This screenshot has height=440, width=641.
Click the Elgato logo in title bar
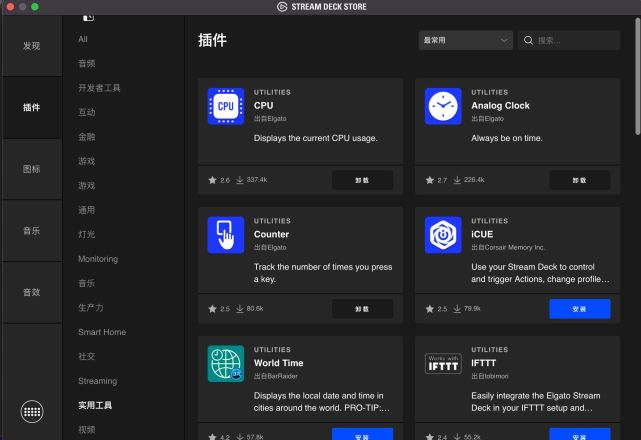tap(282, 7)
